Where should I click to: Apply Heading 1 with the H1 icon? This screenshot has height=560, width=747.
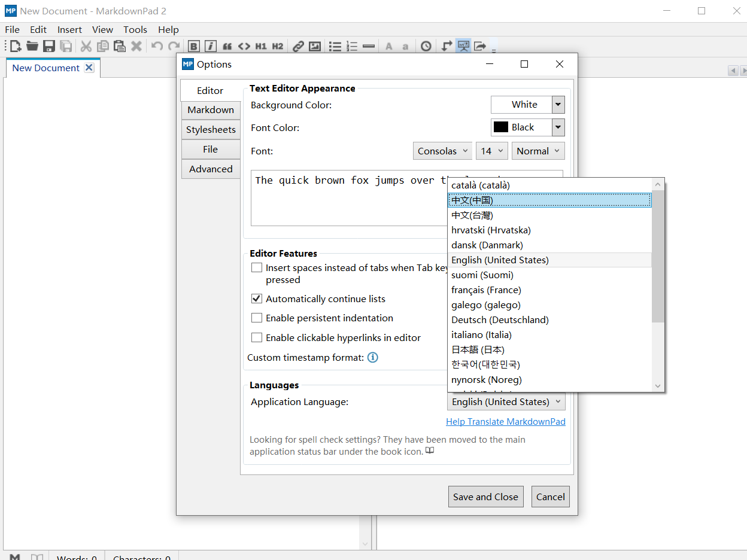(x=261, y=46)
